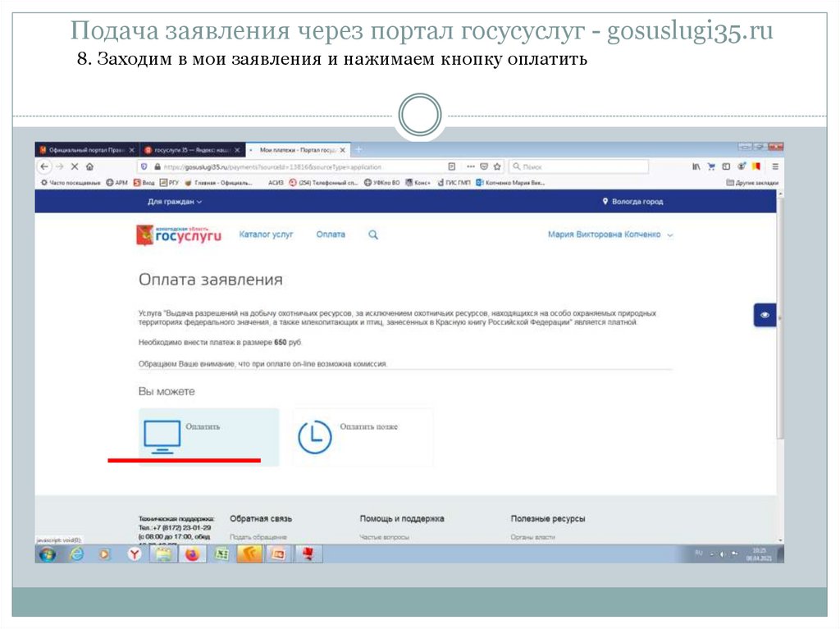Click the Оплата заявления heading
This screenshot has width=840, height=629.
pyautogui.click(x=211, y=280)
